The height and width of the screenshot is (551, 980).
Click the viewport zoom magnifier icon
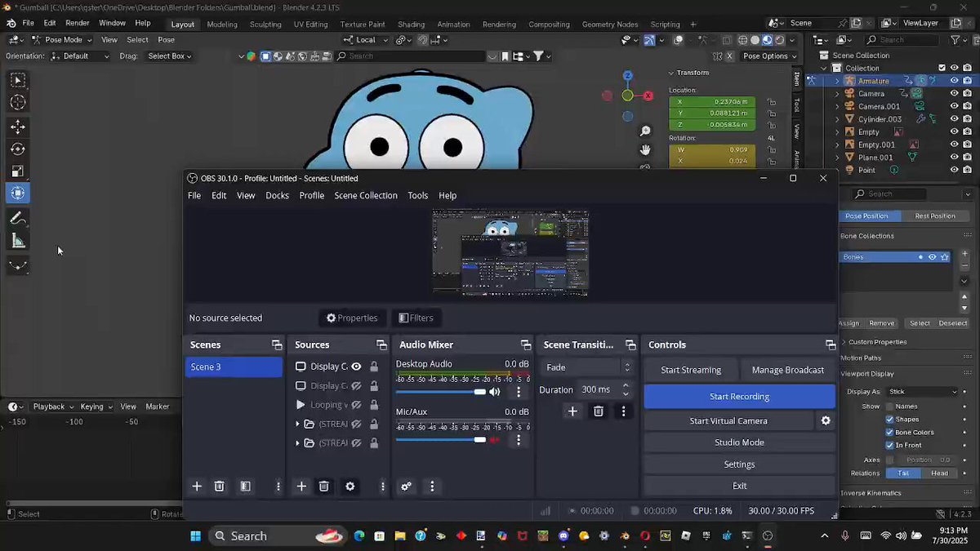point(645,131)
